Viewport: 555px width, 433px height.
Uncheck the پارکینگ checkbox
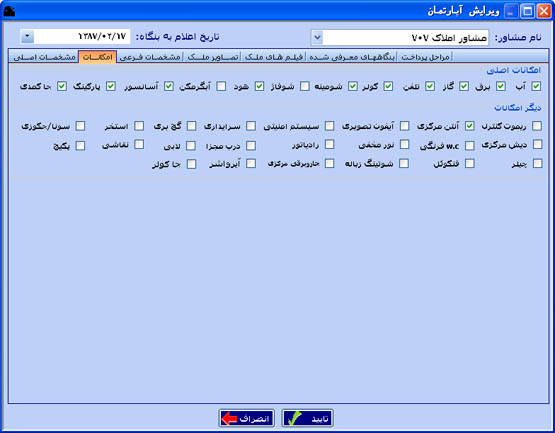(111, 86)
